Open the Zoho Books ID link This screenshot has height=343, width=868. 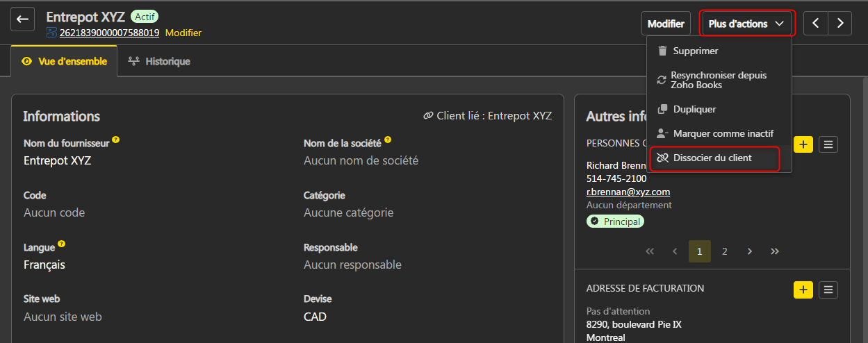(x=109, y=33)
